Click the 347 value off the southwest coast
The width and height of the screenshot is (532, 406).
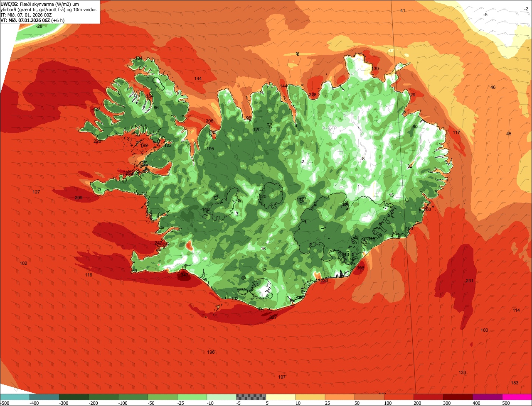pos(185,275)
